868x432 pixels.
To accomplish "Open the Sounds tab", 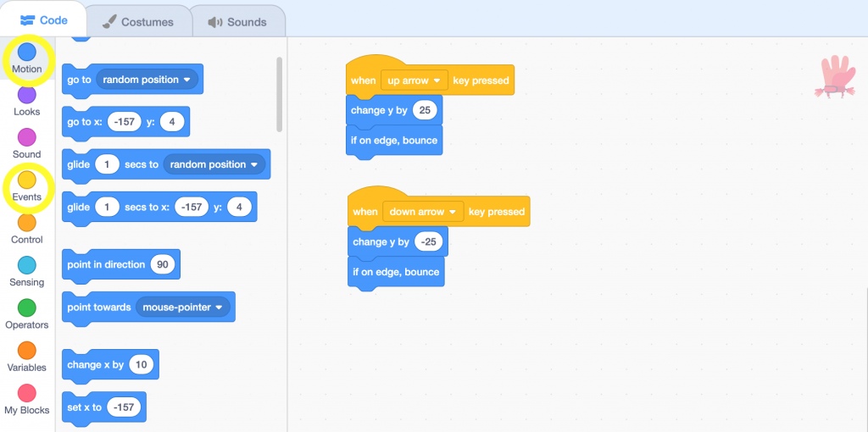I will pyautogui.click(x=237, y=22).
